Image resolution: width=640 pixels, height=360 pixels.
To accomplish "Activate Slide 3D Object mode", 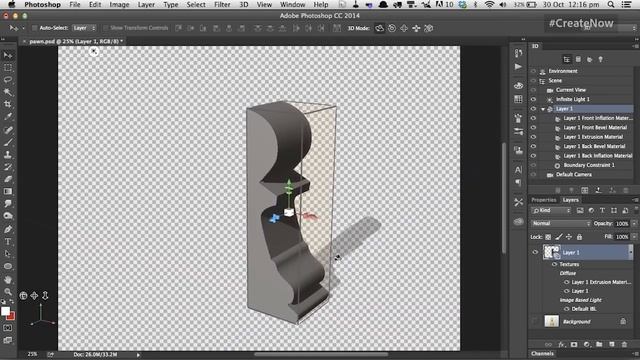I will [416, 28].
